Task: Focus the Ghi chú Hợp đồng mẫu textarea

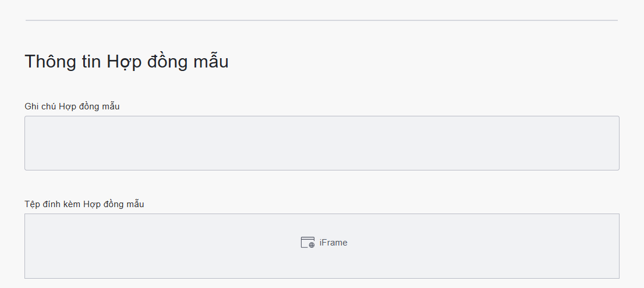Action: click(x=321, y=143)
